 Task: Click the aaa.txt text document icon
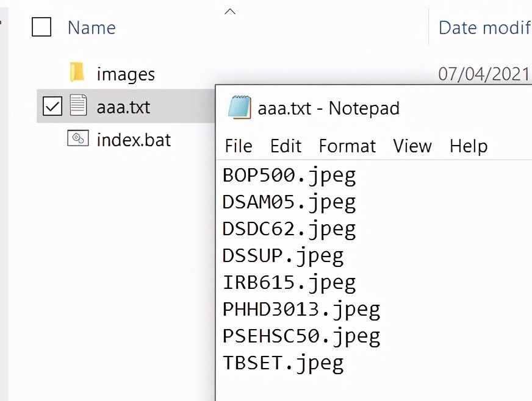(78, 105)
